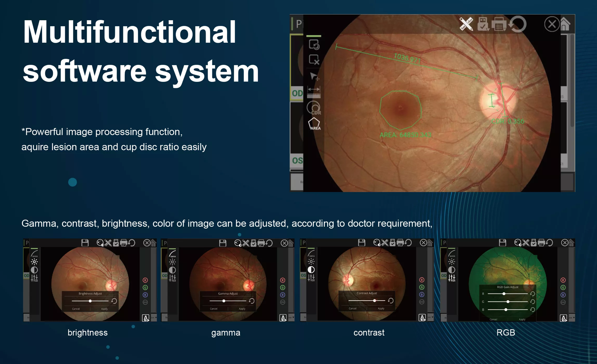Image resolution: width=597 pixels, height=364 pixels.
Task: Toggle annotation visibility with the A-eye icon
Action: [146, 317]
